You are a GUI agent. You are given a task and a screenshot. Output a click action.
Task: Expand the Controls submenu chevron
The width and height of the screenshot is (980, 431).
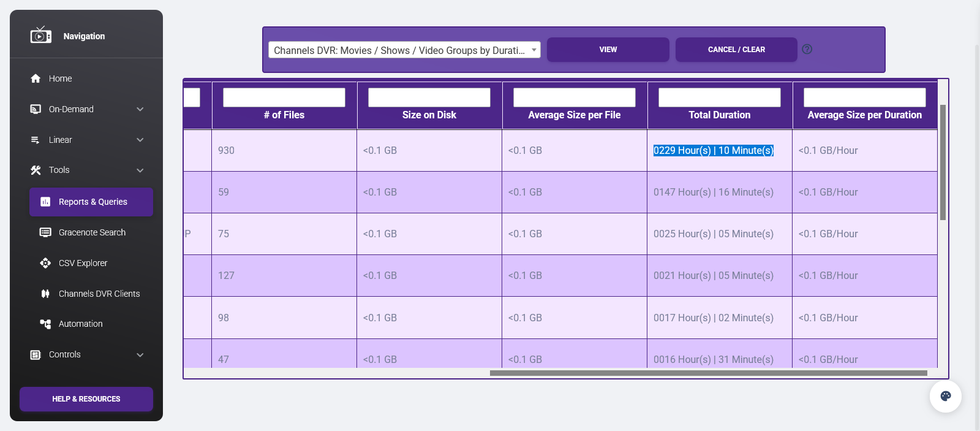140,355
